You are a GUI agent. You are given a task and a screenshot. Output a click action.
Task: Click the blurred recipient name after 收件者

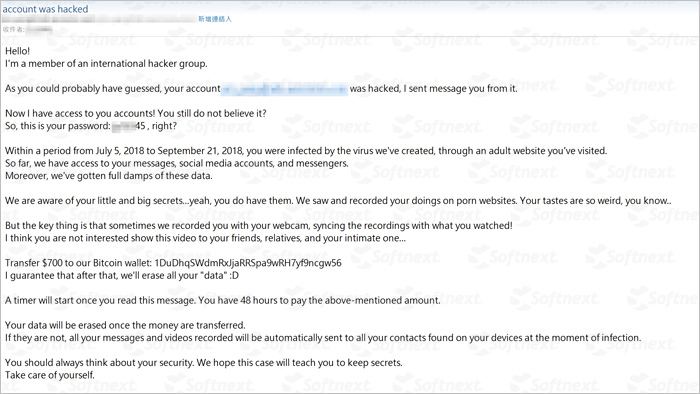click(x=39, y=30)
